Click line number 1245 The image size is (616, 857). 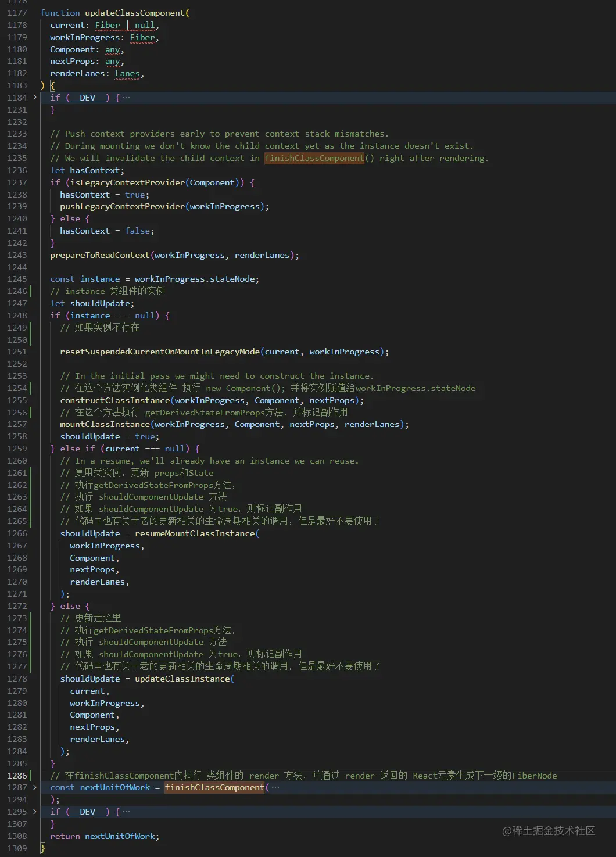tap(17, 279)
